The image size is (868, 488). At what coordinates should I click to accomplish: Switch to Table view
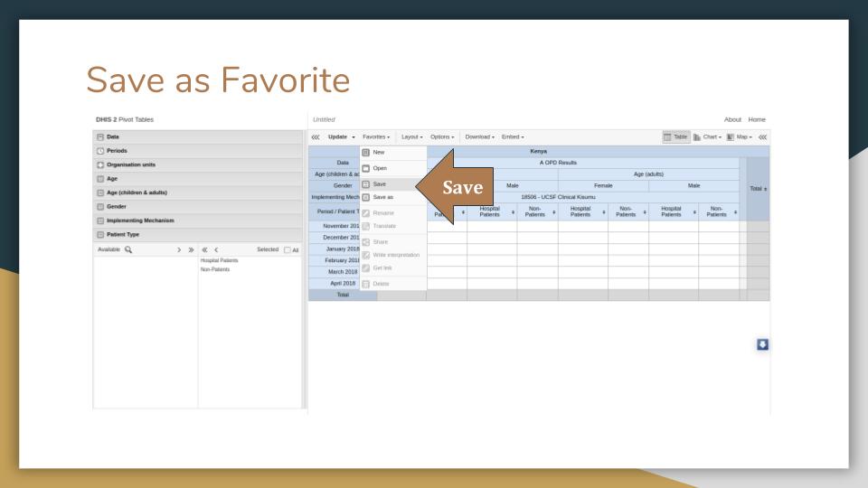coord(676,136)
